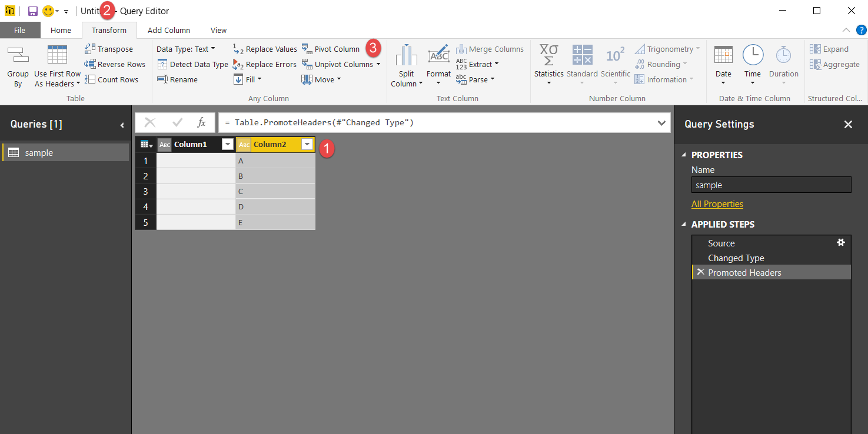Click the Rename column command
Viewport: 868px width, 434px height.
coord(177,79)
